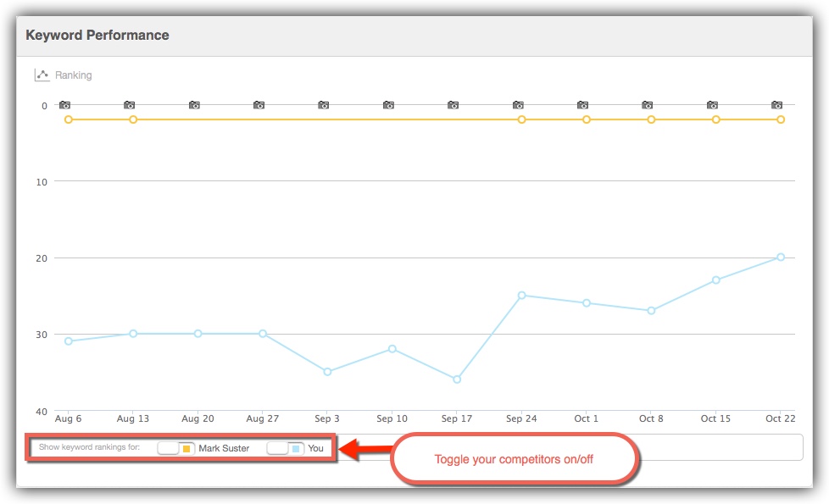This screenshot has width=829, height=504.
Task: Open the camera snapshot for Oct 15
Action: (712, 105)
